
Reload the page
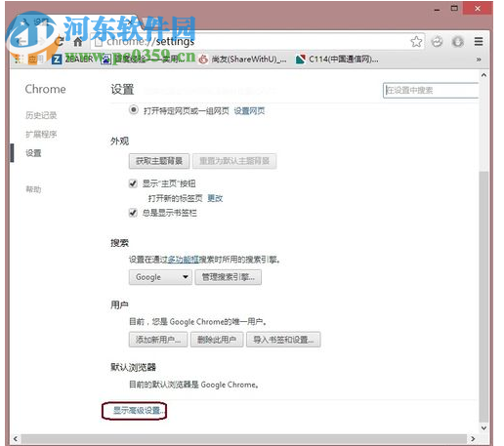coord(60,42)
